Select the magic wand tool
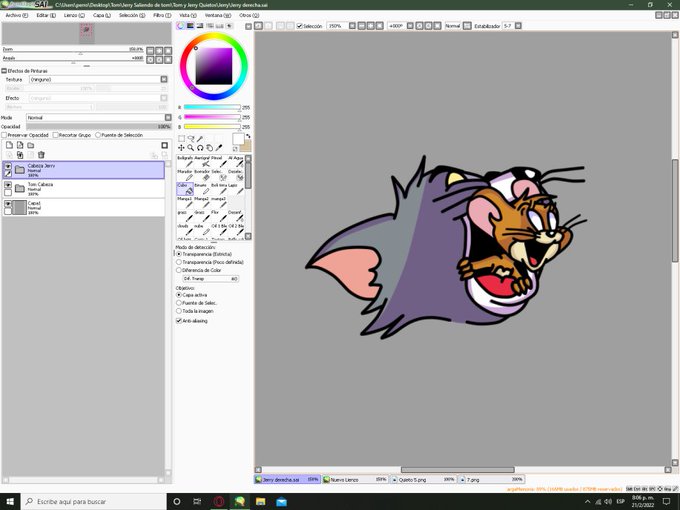 coord(200,138)
